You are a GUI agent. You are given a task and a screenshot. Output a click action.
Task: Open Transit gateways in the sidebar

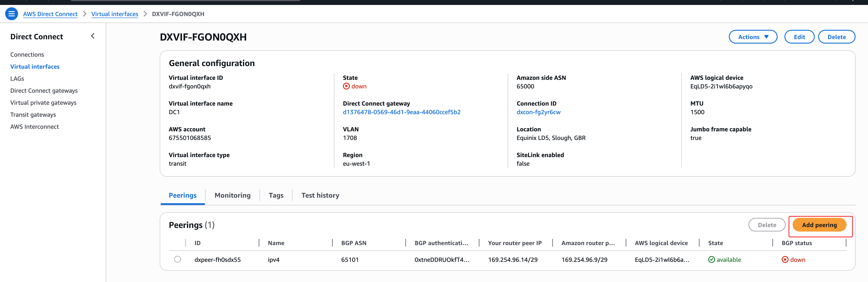click(33, 115)
